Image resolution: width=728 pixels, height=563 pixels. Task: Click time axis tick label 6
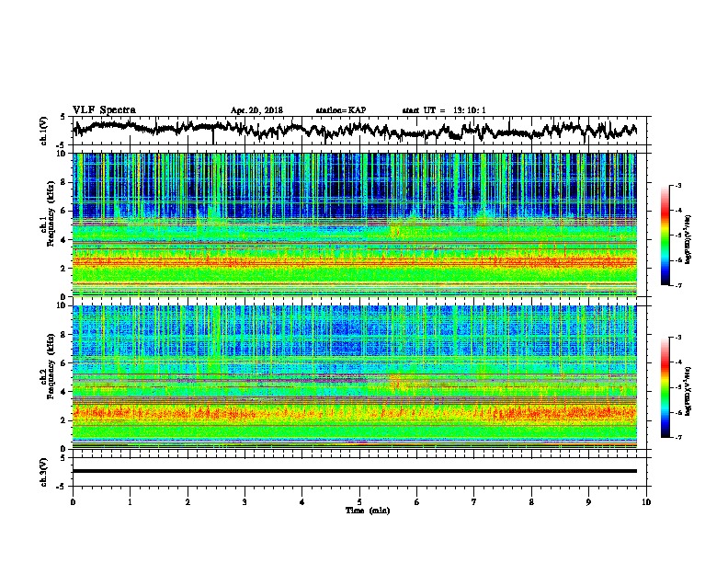[417, 502]
